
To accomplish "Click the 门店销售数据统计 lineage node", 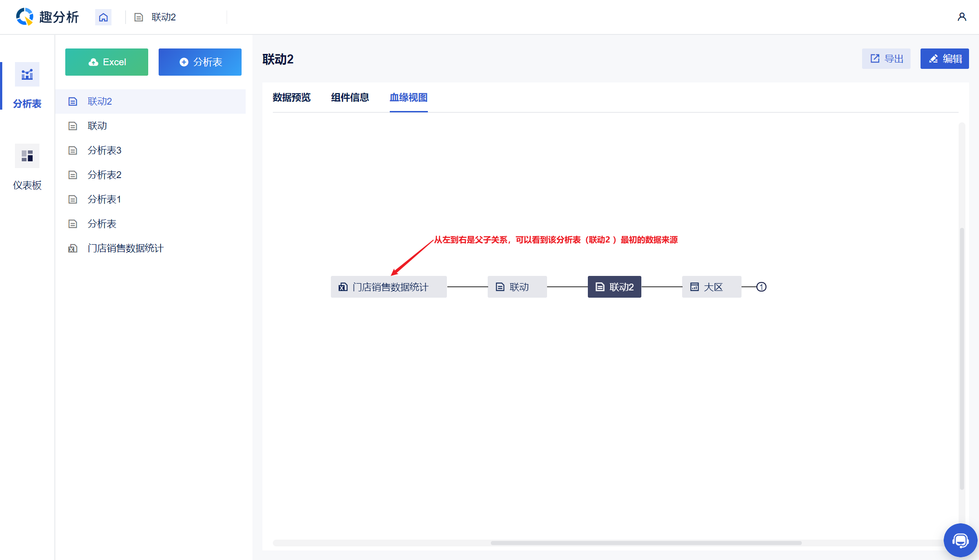I will click(388, 287).
